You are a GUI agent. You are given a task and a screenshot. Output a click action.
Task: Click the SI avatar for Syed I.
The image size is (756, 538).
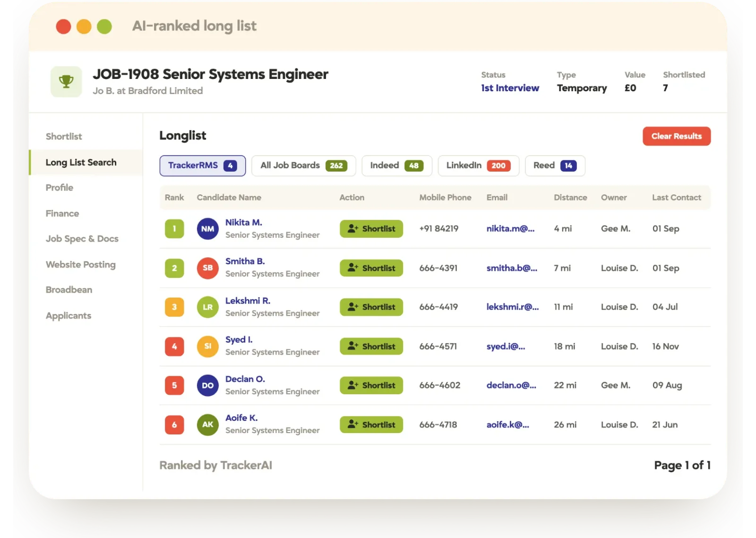[207, 347]
